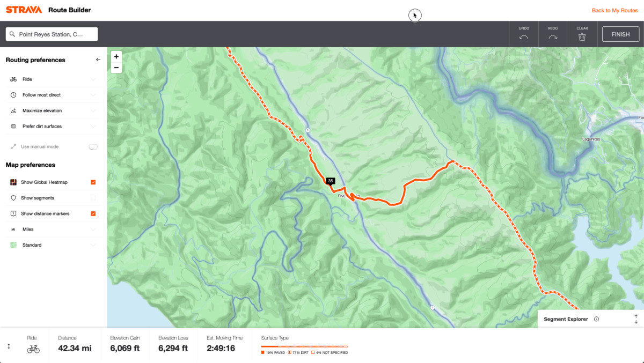
Task: Enable the Show segments checkbox
Action: coord(93,198)
